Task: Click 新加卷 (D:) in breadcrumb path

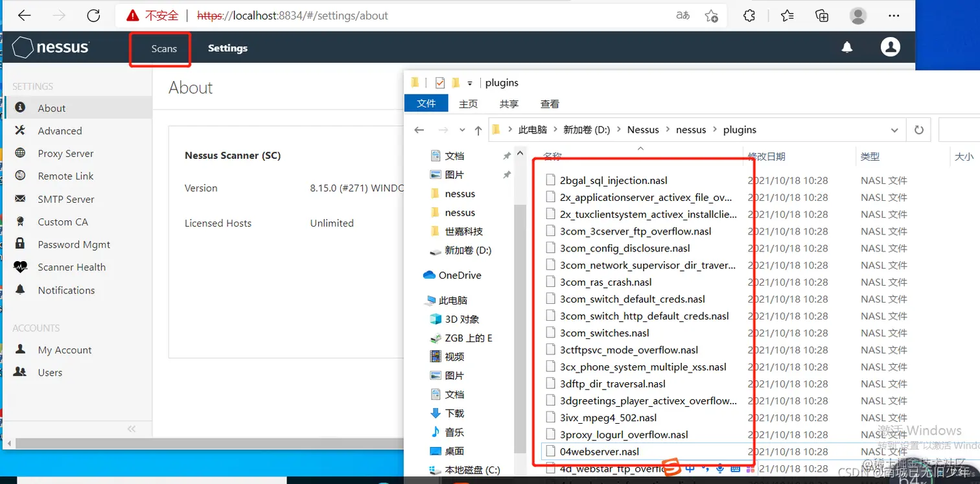Action: (x=587, y=130)
